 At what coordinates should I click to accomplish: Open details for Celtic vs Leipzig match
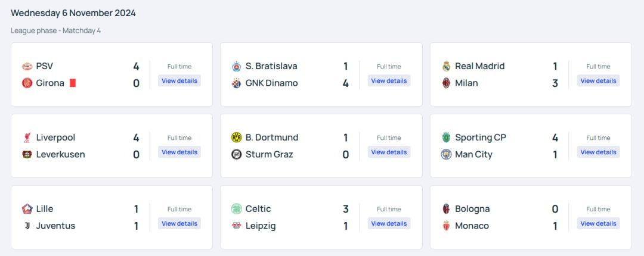coord(389,224)
